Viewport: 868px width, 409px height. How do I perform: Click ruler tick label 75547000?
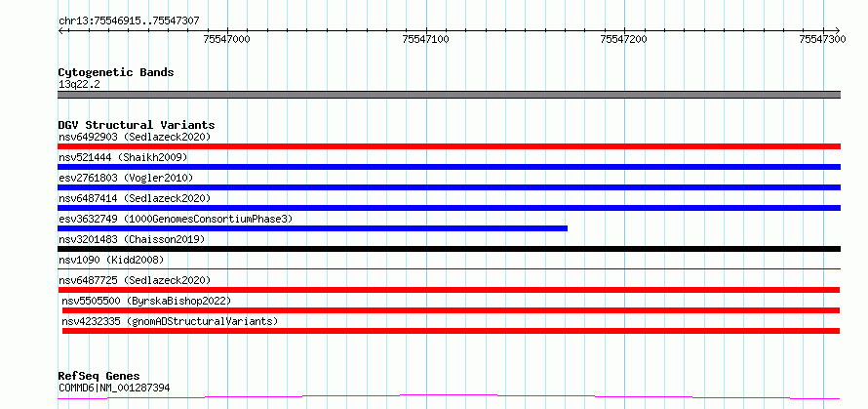click(x=227, y=39)
